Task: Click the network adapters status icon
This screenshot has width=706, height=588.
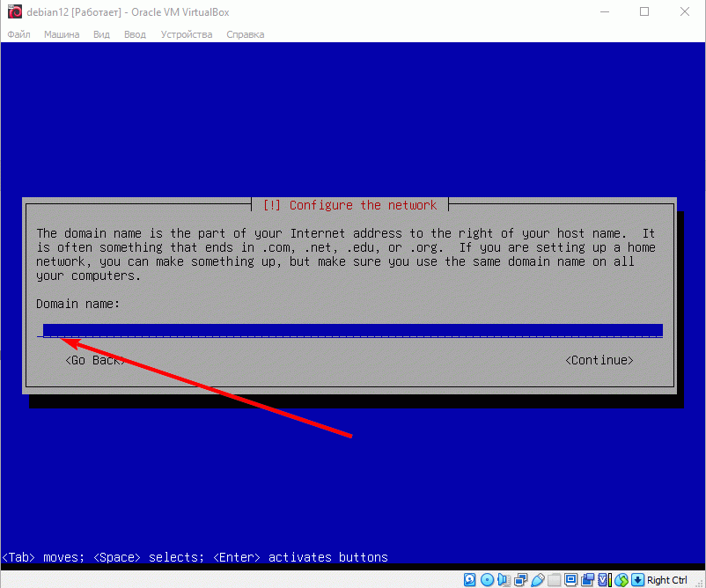Action: tap(520, 580)
